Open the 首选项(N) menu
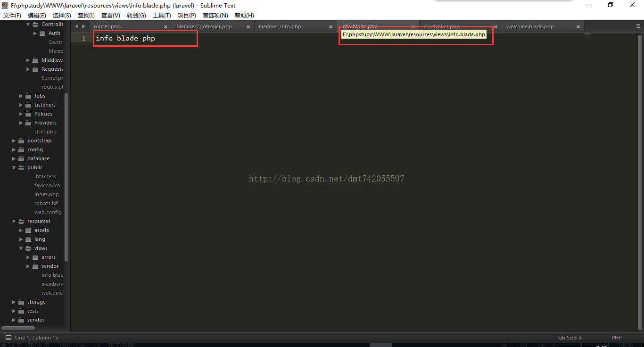This screenshot has width=644, height=347. click(215, 16)
